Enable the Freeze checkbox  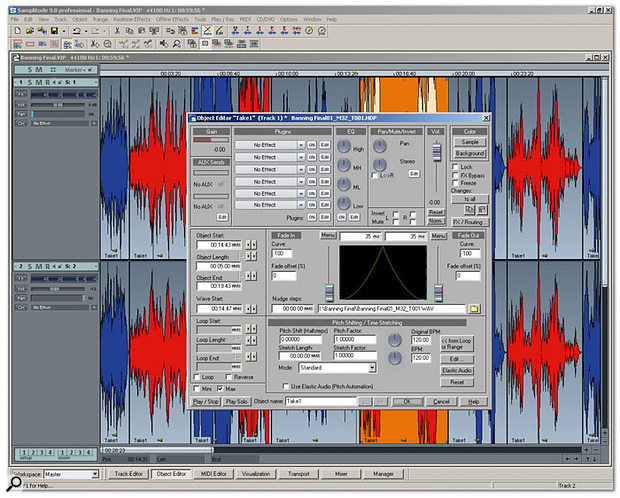[x=456, y=183]
